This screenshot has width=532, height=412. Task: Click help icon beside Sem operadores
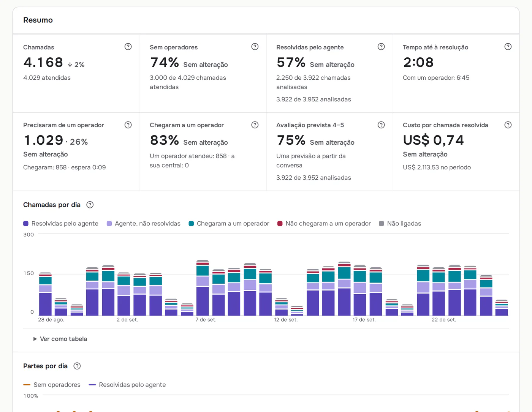tap(255, 47)
